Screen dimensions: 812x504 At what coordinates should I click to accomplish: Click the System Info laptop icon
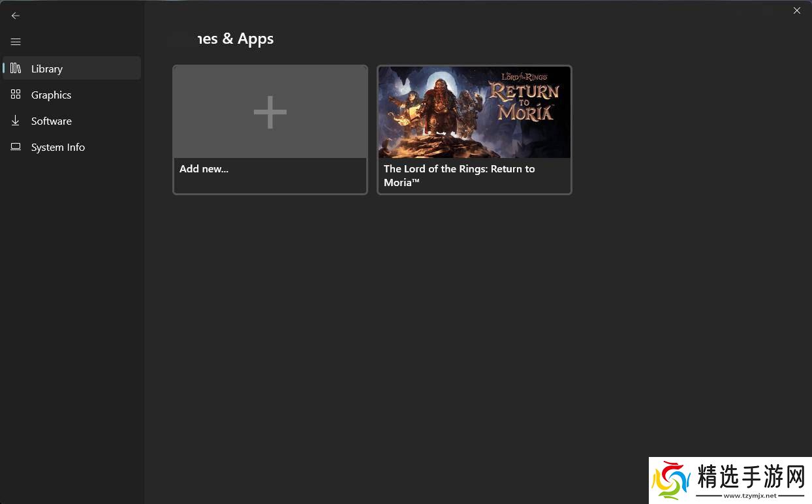click(16, 147)
